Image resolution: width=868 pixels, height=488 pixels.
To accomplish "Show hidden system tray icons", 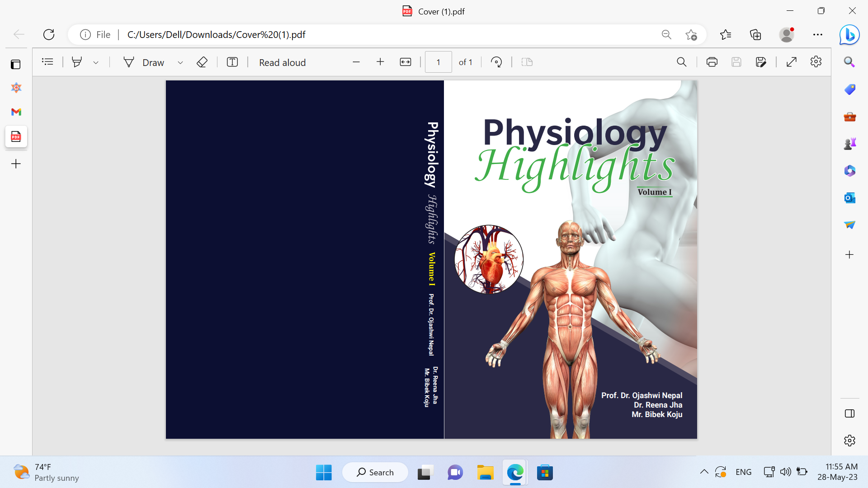I will click(x=704, y=472).
